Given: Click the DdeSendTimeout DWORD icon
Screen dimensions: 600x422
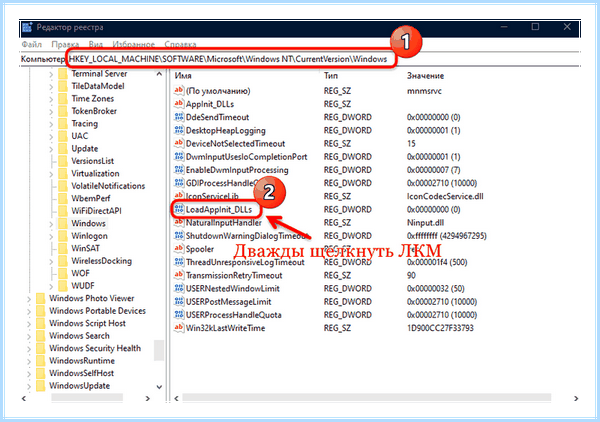Looking at the screenshot, I should point(179,117).
